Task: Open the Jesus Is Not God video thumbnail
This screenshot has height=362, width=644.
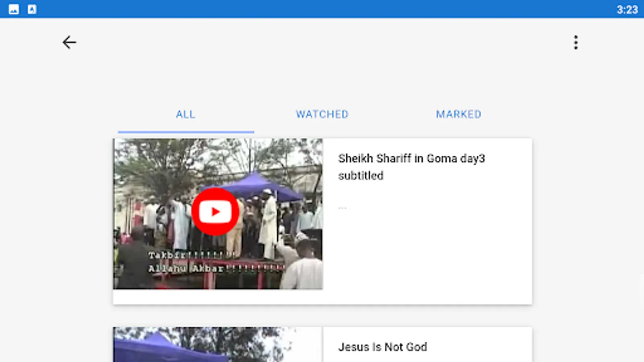Action: click(218, 344)
